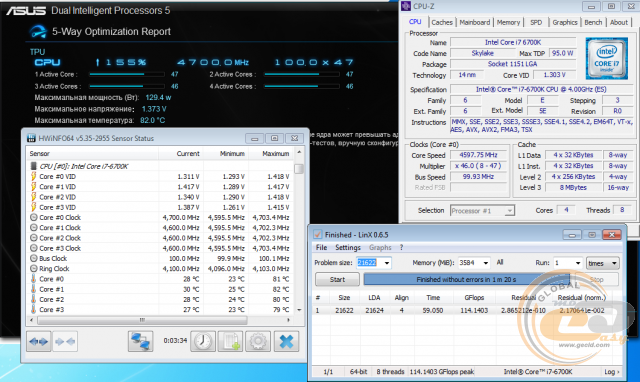Click HWiNFO log file add icon
Viewport: 640px width, 382px height.
coord(231,341)
